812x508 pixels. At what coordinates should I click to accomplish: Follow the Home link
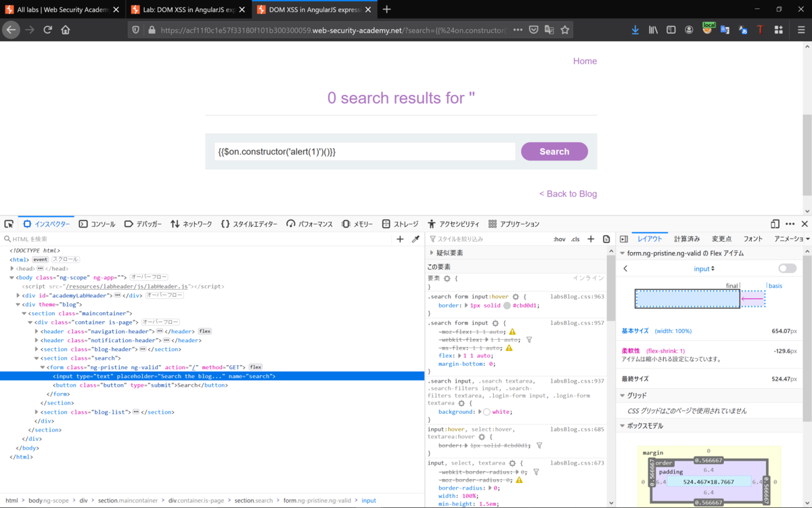585,61
